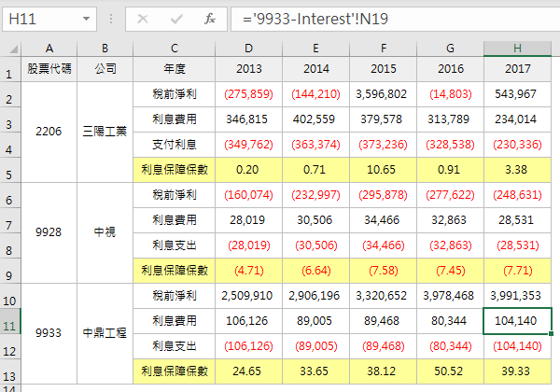
Task: Select column E header
Action: (x=315, y=49)
